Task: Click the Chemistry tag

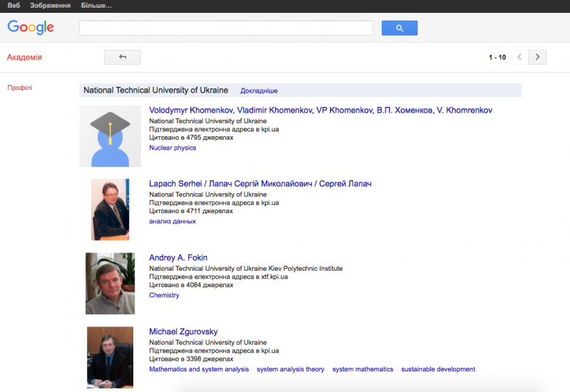Action: 164,295
